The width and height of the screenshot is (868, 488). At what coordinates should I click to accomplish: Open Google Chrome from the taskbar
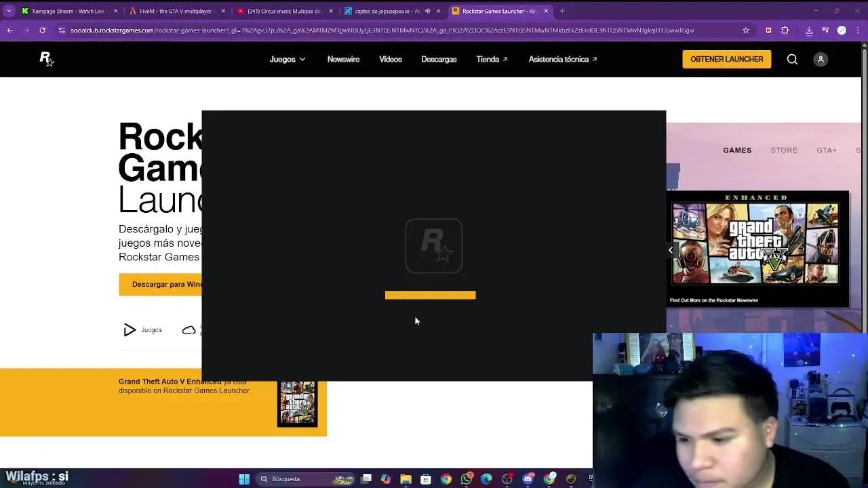pos(446,479)
